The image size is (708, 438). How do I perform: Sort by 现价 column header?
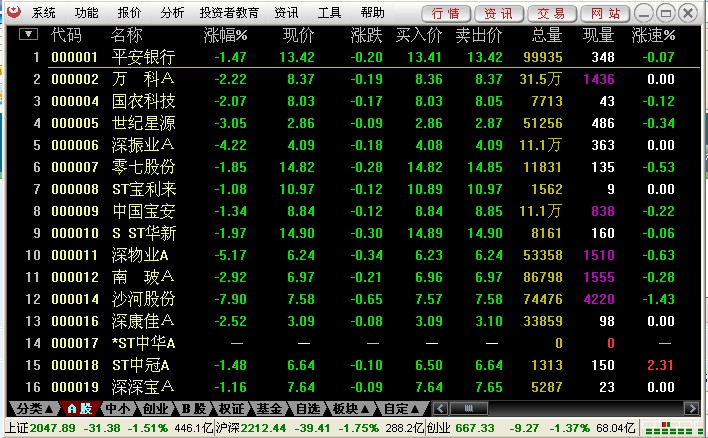pos(298,35)
